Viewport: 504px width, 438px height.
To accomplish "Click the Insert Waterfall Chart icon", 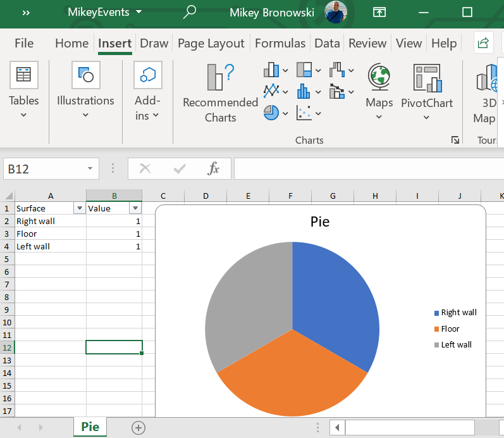I will click(337, 70).
